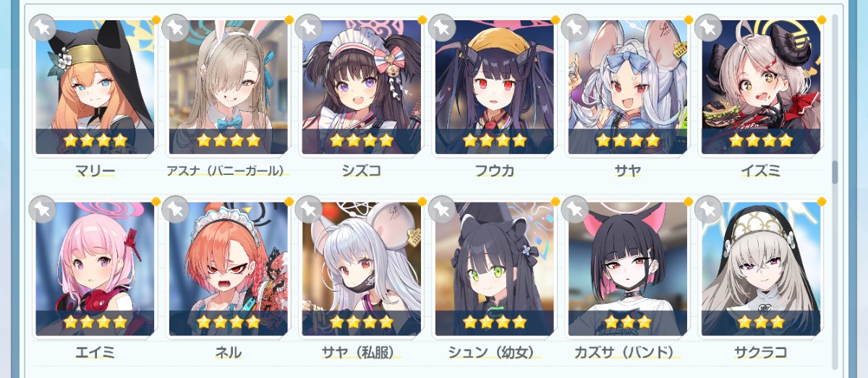This screenshot has width=868, height=378.
Task: Pin the シズコ character card
Action: [308, 27]
